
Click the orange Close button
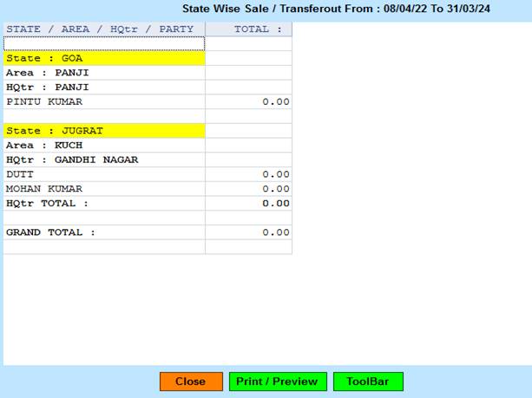click(190, 382)
